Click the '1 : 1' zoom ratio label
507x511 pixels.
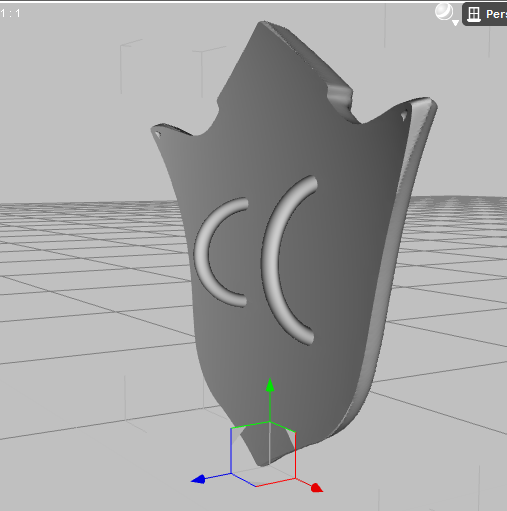pos(10,14)
